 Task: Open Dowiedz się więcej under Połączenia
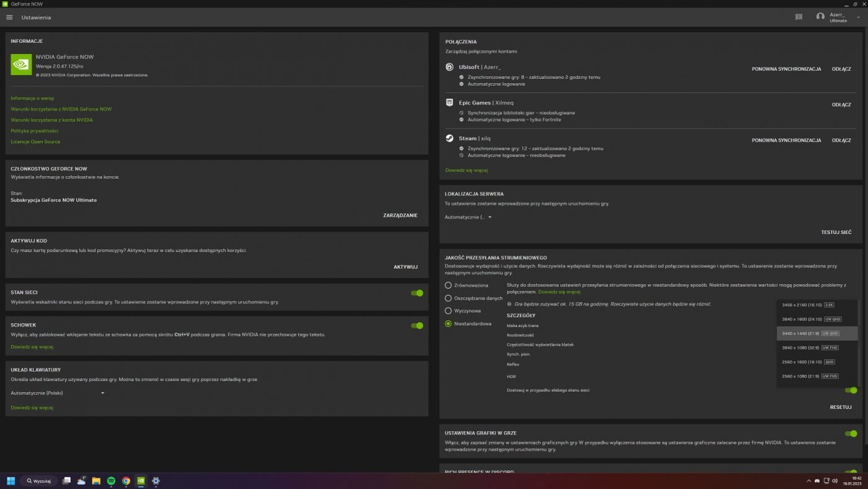[x=467, y=170]
